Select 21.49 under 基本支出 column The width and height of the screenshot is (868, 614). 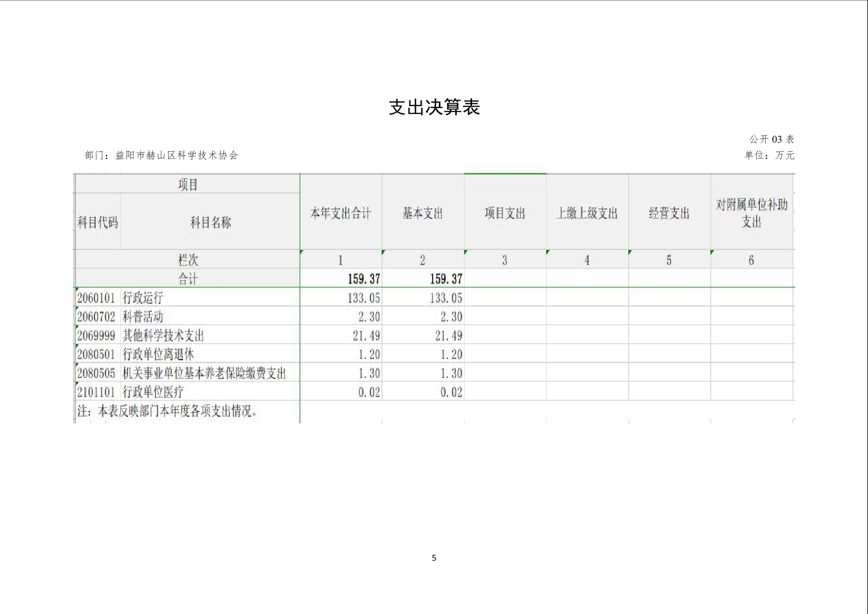(448, 336)
